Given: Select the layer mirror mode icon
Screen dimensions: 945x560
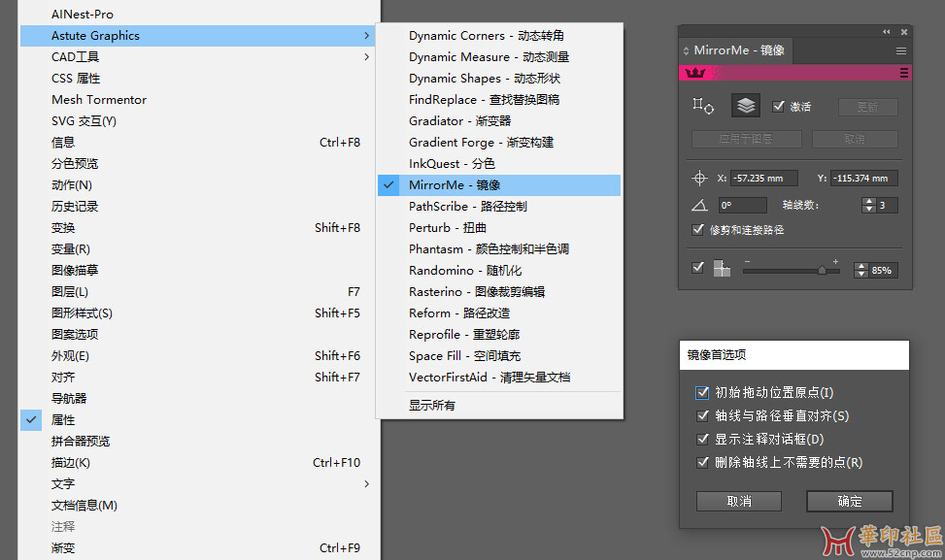Looking at the screenshot, I should [746, 106].
